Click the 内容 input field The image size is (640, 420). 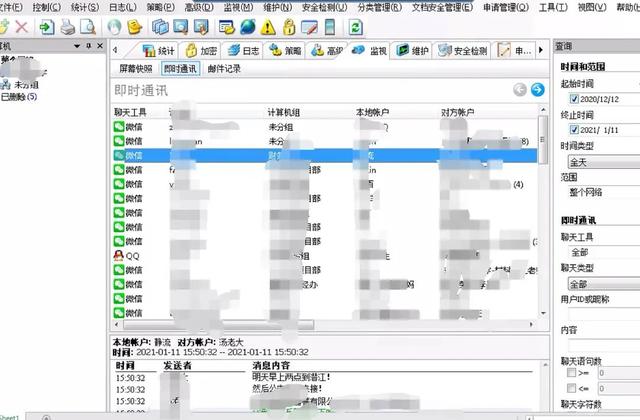(x=604, y=344)
